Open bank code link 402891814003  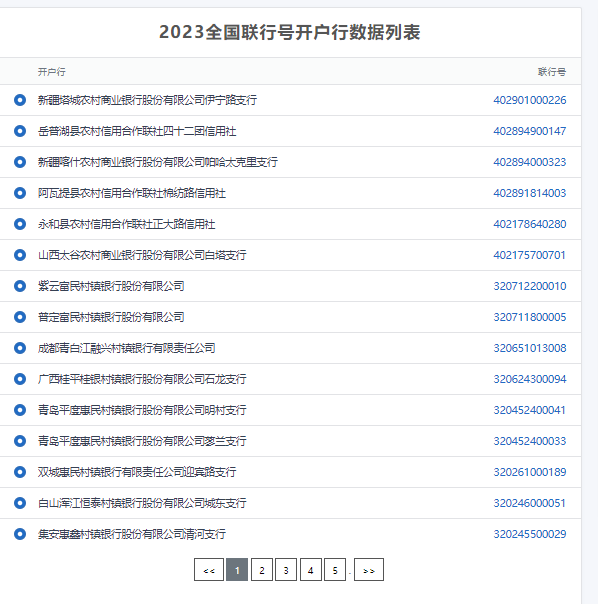click(x=530, y=193)
